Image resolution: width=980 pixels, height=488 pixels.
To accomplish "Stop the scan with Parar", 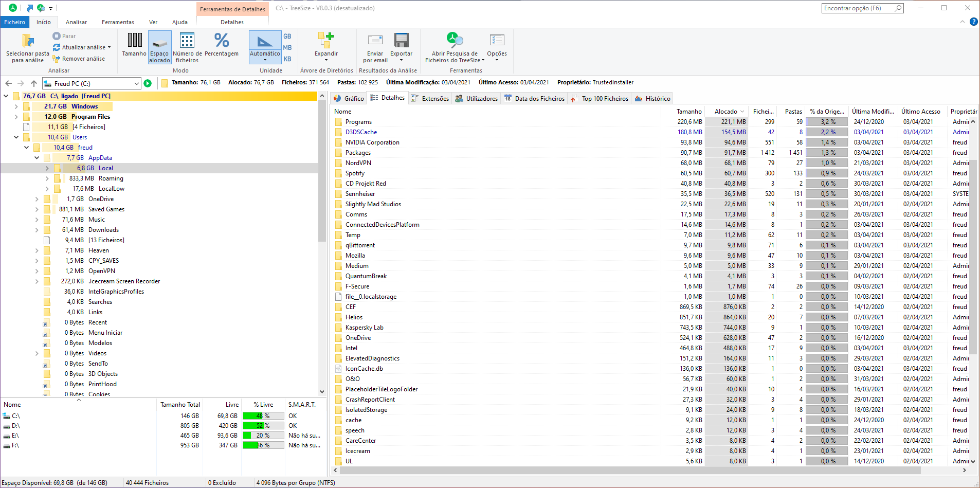I will click(64, 36).
